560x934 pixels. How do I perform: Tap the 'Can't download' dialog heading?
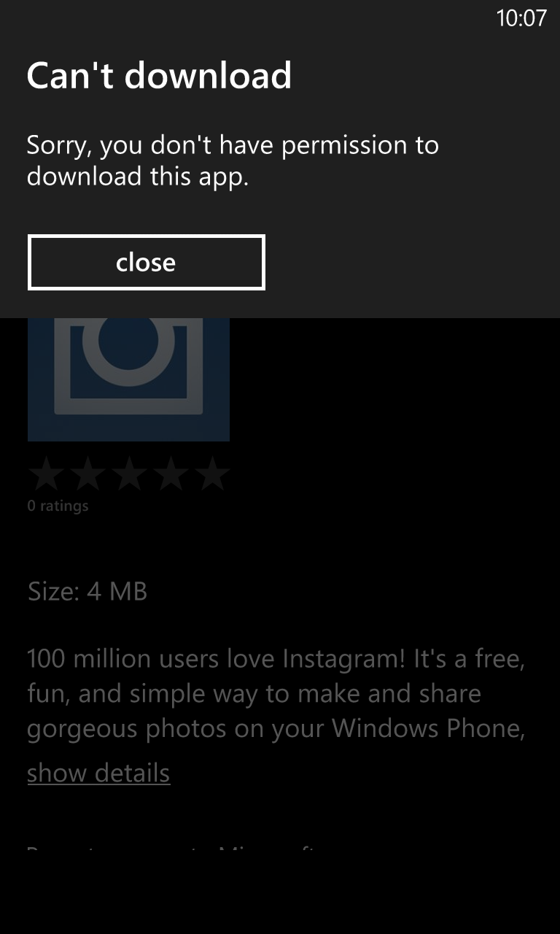[x=159, y=75]
